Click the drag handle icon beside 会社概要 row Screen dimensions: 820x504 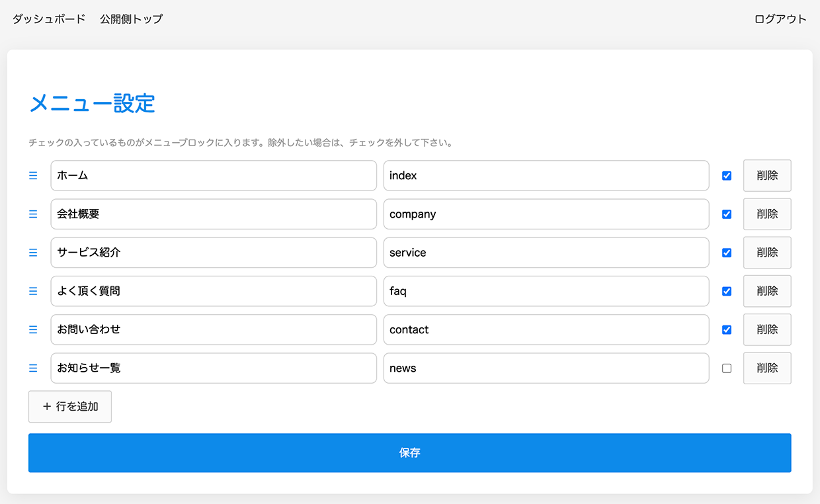[33, 214]
